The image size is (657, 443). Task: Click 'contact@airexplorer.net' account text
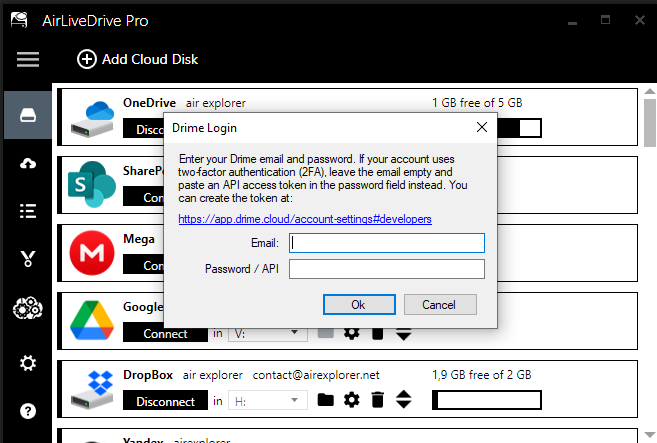(x=316, y=375)
